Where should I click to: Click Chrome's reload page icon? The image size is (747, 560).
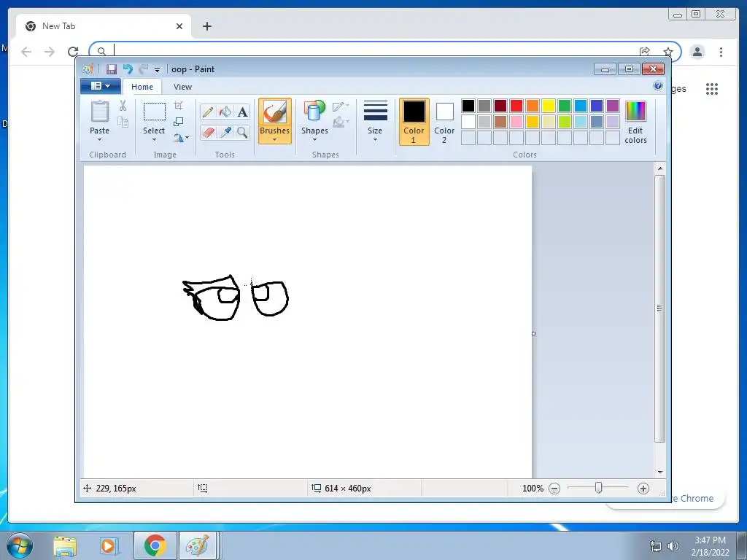73,52
